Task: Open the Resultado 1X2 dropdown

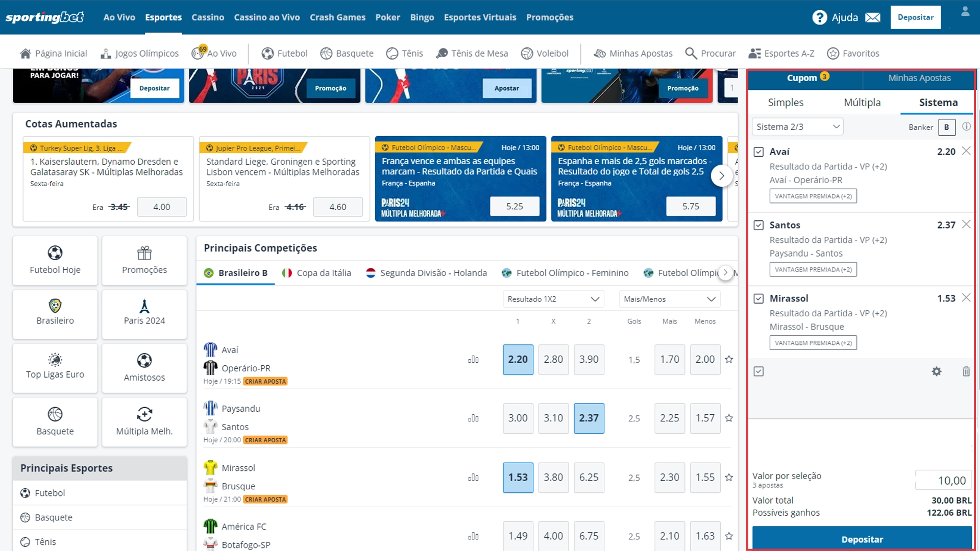Action: (553, 299)
